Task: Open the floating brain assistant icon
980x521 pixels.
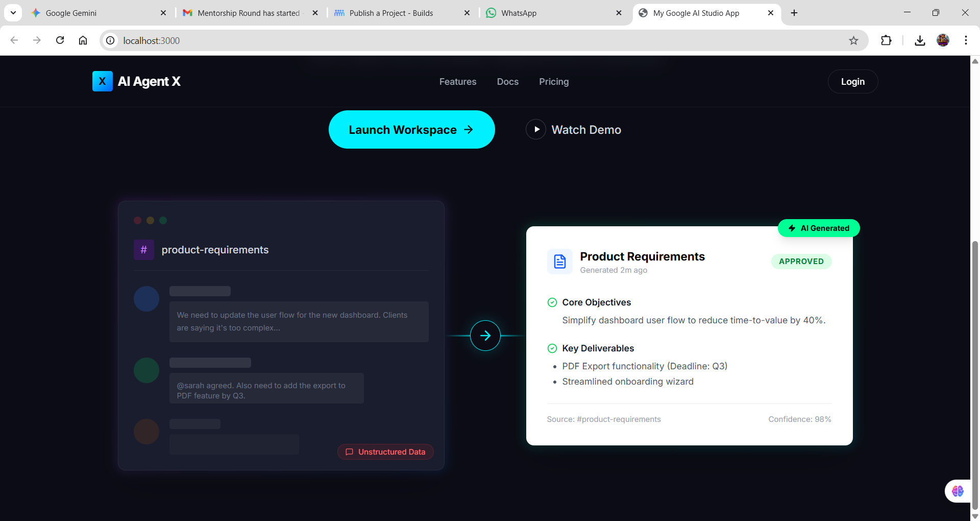Action: click(x=958, y=491)
